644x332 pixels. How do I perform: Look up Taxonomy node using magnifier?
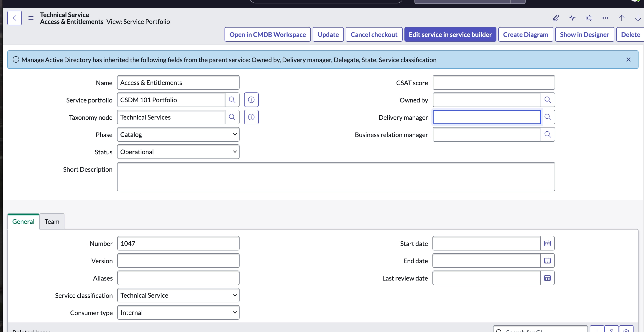click(232, 117)
